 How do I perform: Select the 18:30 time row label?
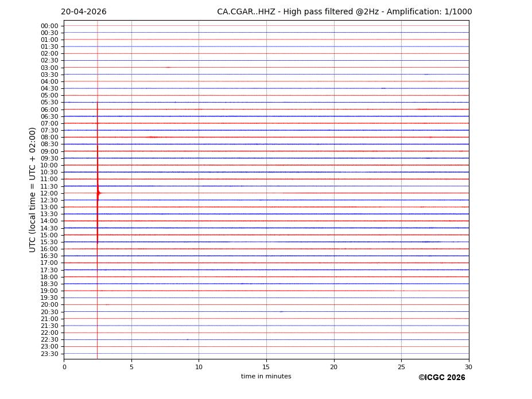pos(49,284)
